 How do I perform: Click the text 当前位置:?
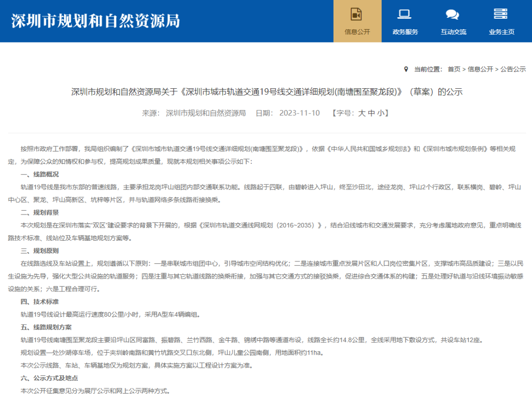(x=429, y=69)
